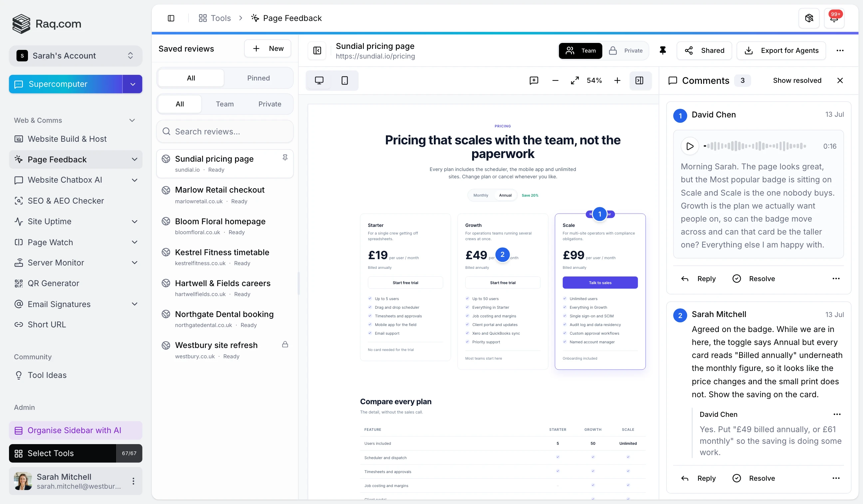
Task: Open the package search icon in header
Action: coord(809,18)
